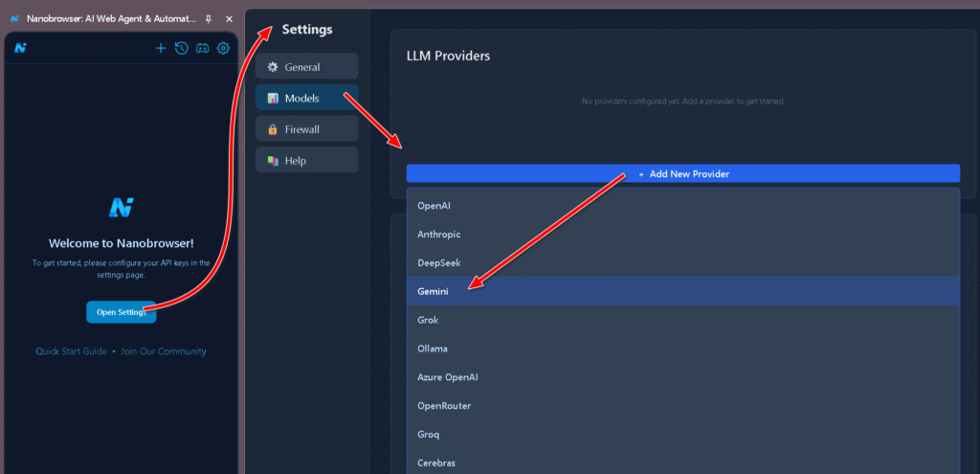
Task: Select OpenRouter from provider list
Action: pos(683,406)
